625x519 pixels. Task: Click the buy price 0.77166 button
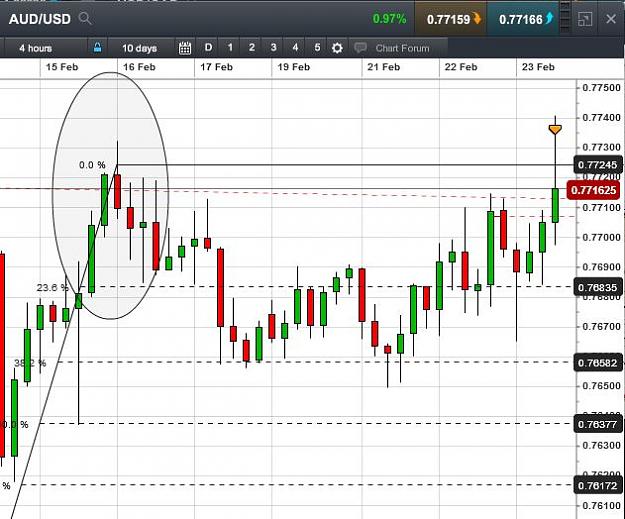523,19
